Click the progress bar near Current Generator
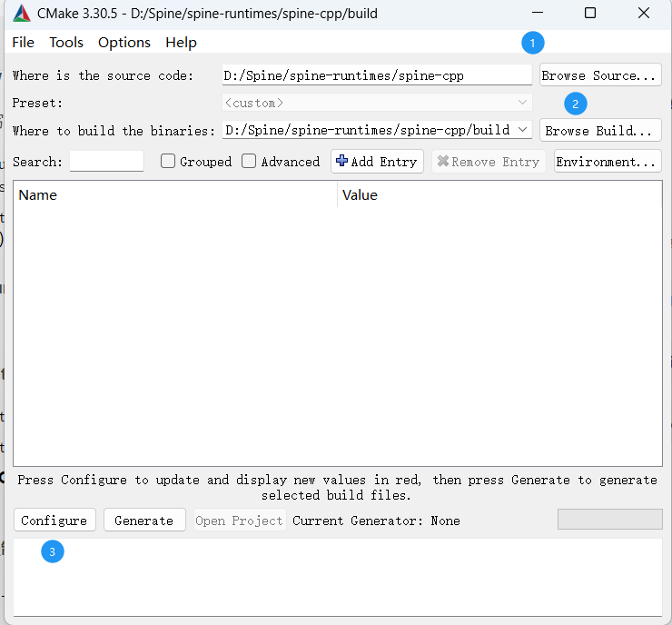The height and width of the screenshot is (625, 672). point(610,519)
